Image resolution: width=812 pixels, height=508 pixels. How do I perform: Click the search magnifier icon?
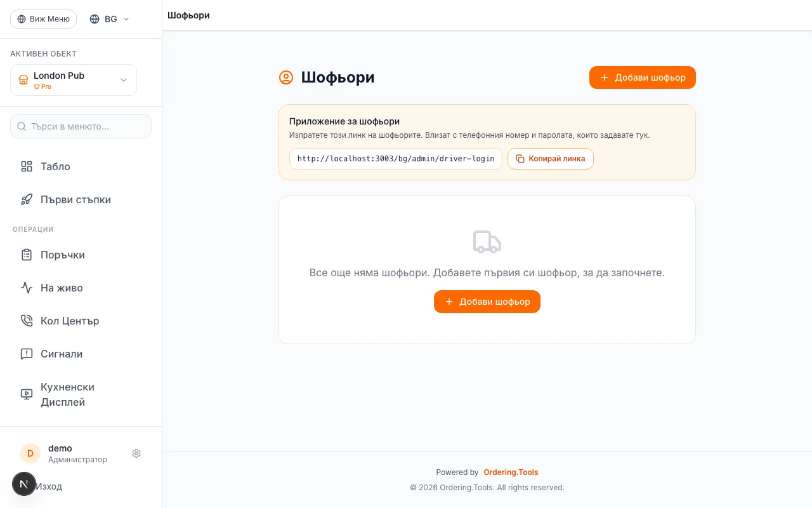(22, 126)
